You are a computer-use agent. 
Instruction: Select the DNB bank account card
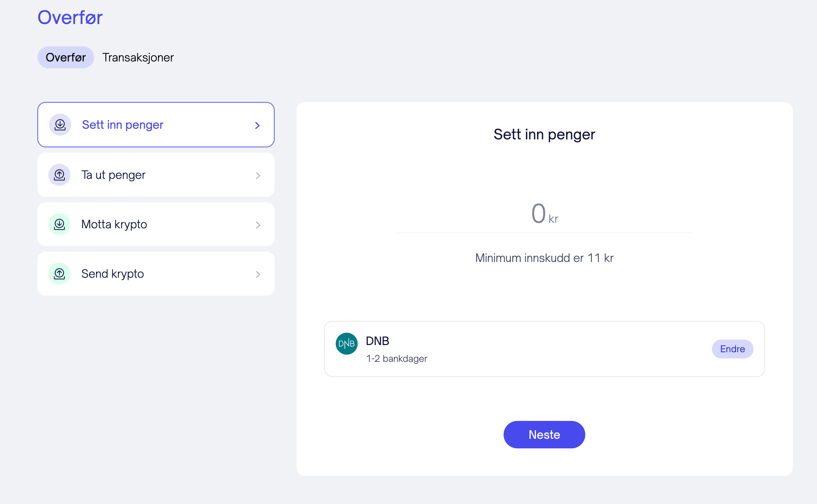point(515,349)
